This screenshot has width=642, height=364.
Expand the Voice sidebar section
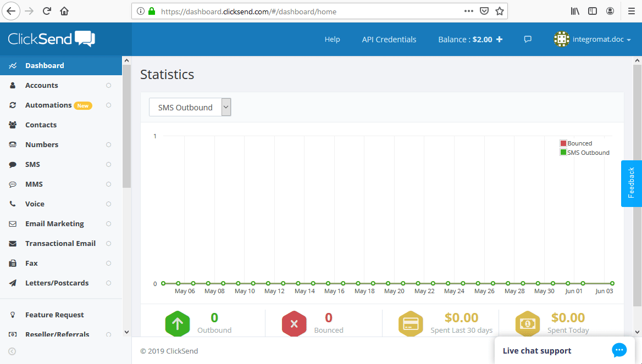(x=108, y=204)
